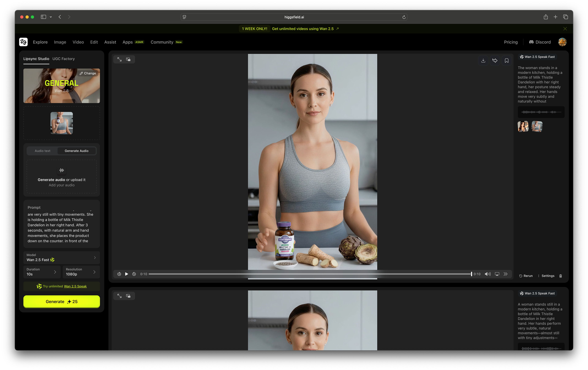Delete generation with trash icon

coord(561,276)
